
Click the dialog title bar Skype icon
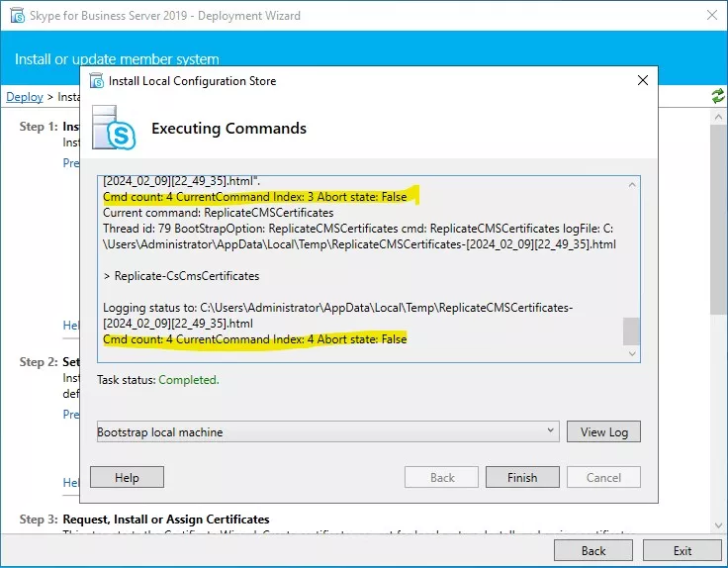pos(97,80)
